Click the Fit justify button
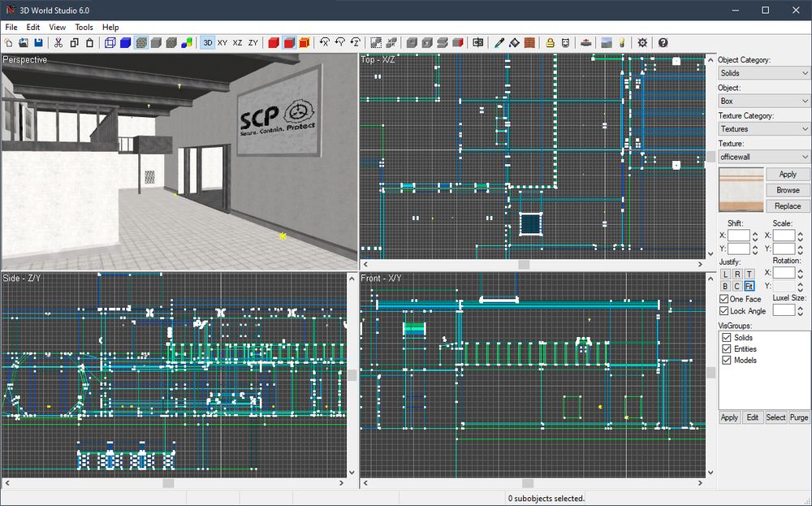Viewport: 812px width, 506px height. click(749, 286)
